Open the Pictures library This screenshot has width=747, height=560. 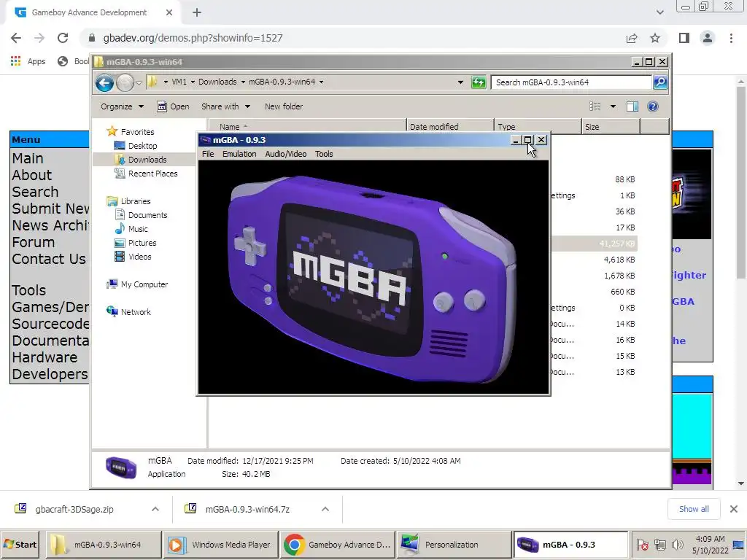coord(142,242)
